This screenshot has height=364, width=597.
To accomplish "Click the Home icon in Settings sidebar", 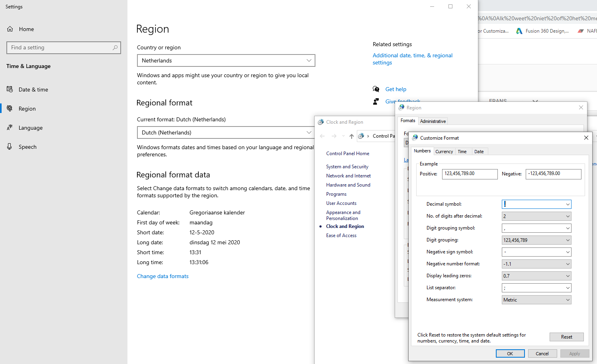I will pyautogui.click(x=10, y=29).
